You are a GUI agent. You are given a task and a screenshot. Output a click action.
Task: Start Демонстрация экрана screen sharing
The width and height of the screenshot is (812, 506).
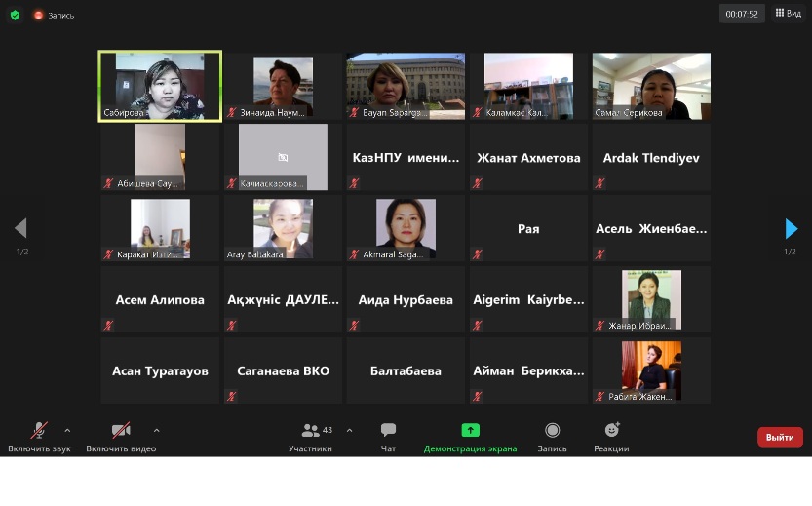click(x=470, y=436)
